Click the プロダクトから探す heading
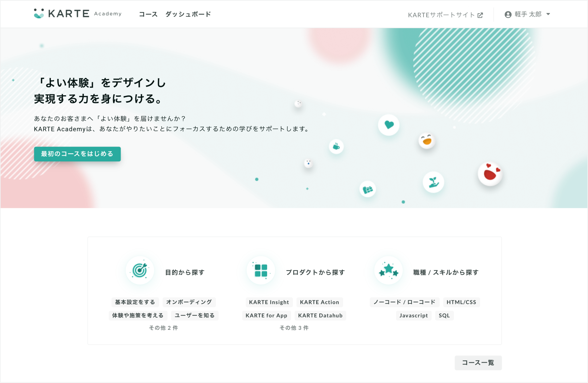Viewport: 588px width, 383px height. point(316,272)
